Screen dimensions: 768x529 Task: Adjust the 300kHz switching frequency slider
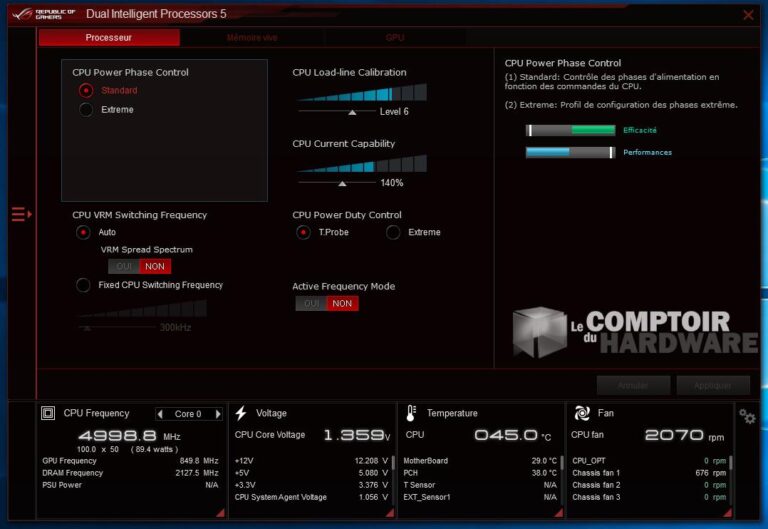coord(87,328)
